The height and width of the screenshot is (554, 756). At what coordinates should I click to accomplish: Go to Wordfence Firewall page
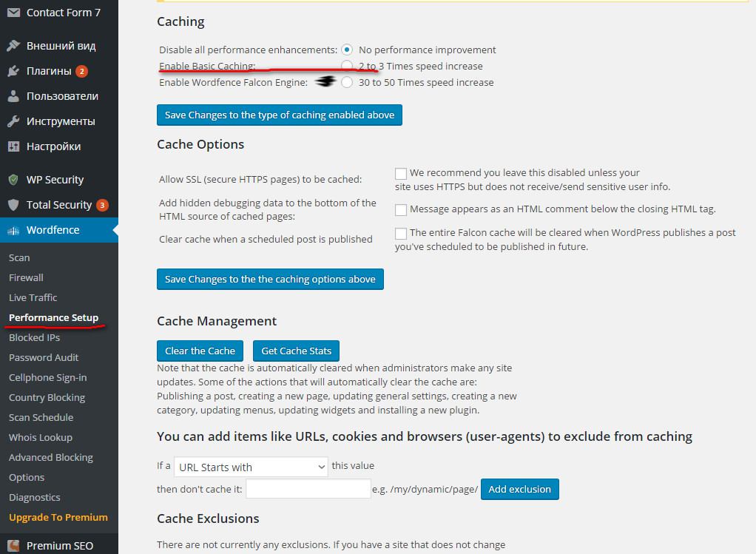point(26,277)
